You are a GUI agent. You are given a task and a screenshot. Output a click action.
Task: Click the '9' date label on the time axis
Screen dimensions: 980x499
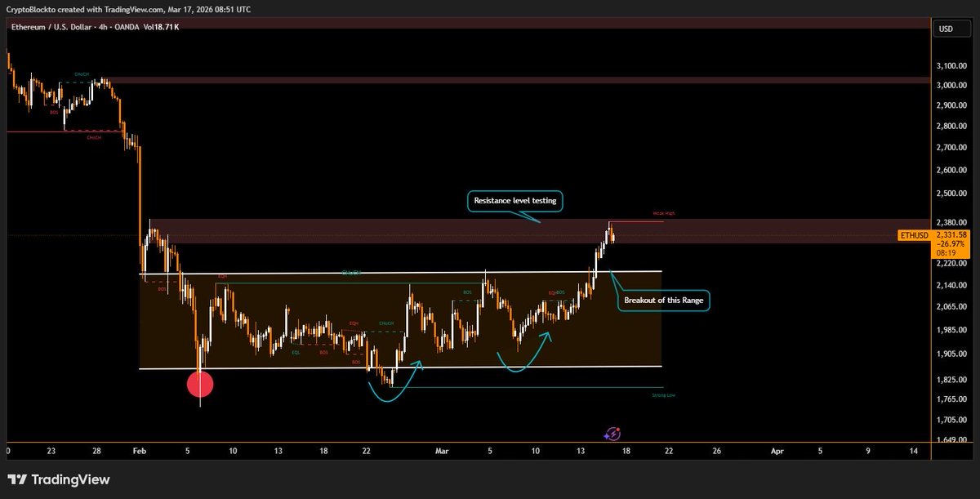[x=868, y=451]
